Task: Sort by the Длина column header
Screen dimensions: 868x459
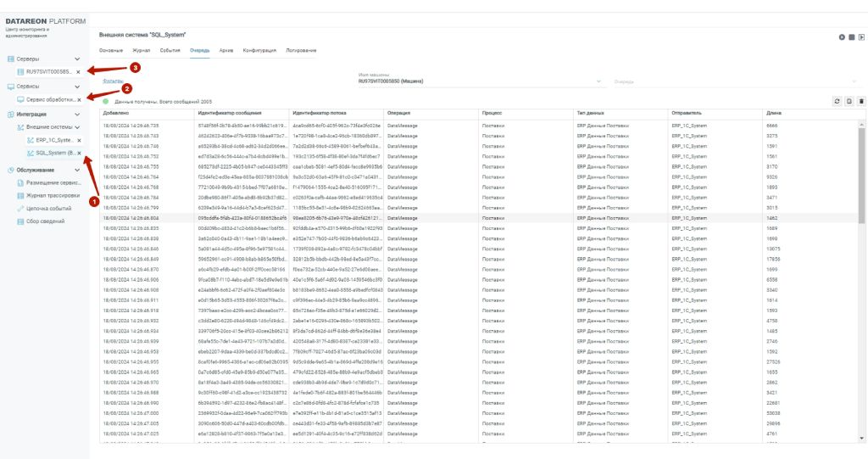Action: pos(773,113)
